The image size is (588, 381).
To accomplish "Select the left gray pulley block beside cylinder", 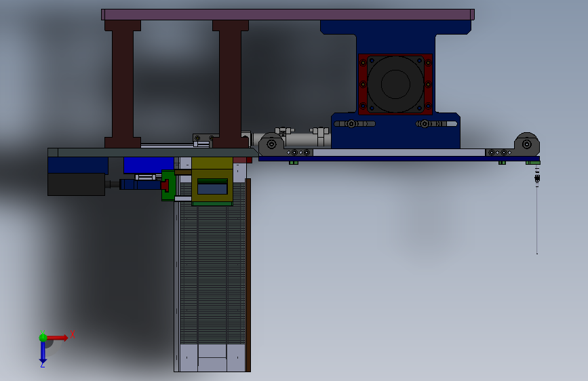I will click(271, 143).
